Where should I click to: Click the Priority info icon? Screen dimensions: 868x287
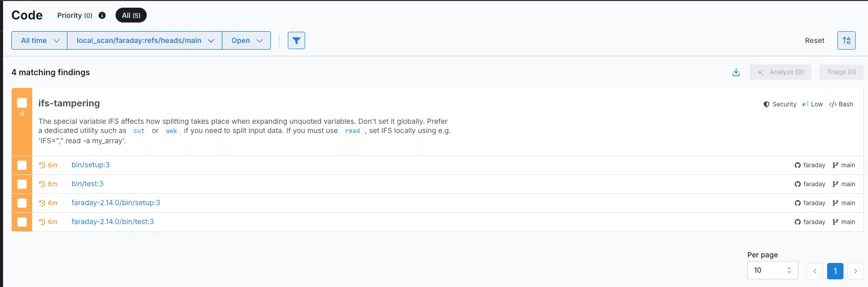[102, 15]
